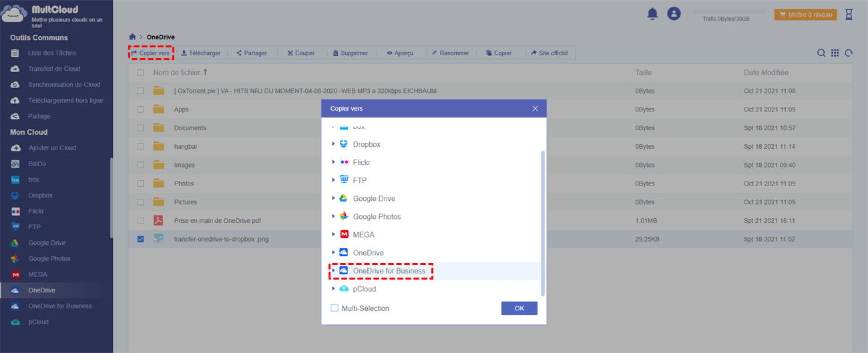
Task: Switch to grid view icon
Action: [835, 53]
